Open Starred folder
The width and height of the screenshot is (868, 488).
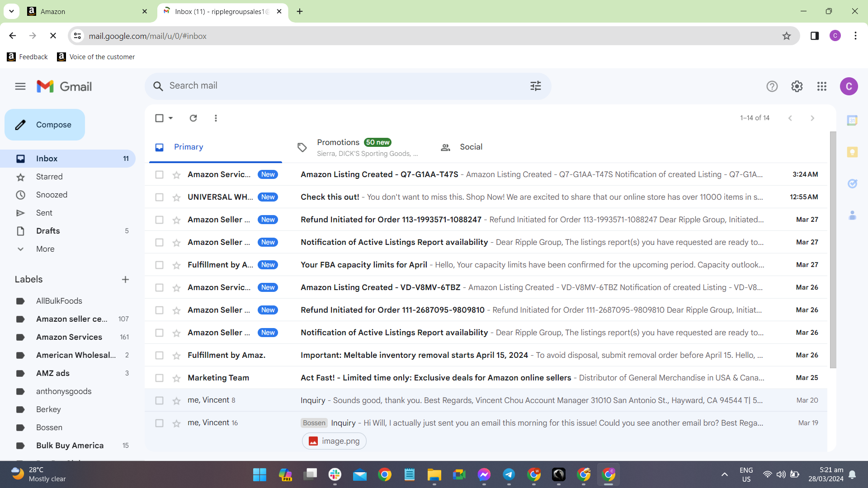(x=49, y=177)
